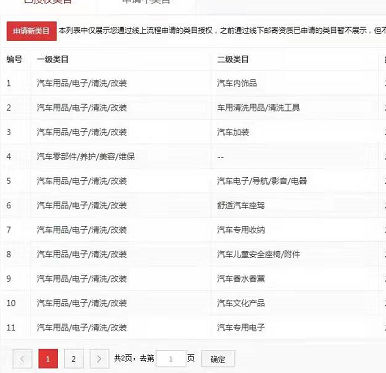
Task: Open pagination page 2
Action: [x=74, y=359]
